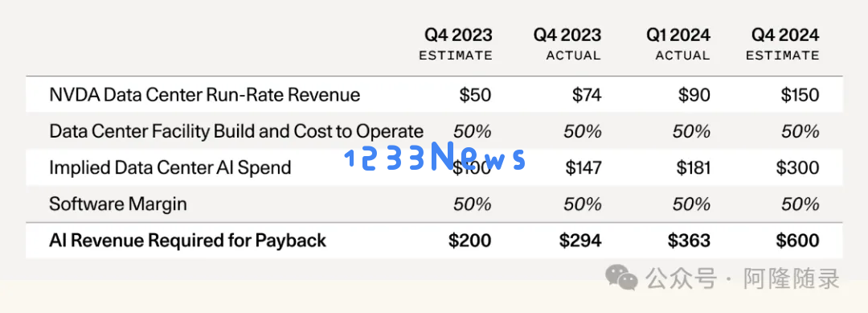Screen dimensions: 868x313
Task: Click the $181 implied AI spend value
Action: (x=693, y=167)
